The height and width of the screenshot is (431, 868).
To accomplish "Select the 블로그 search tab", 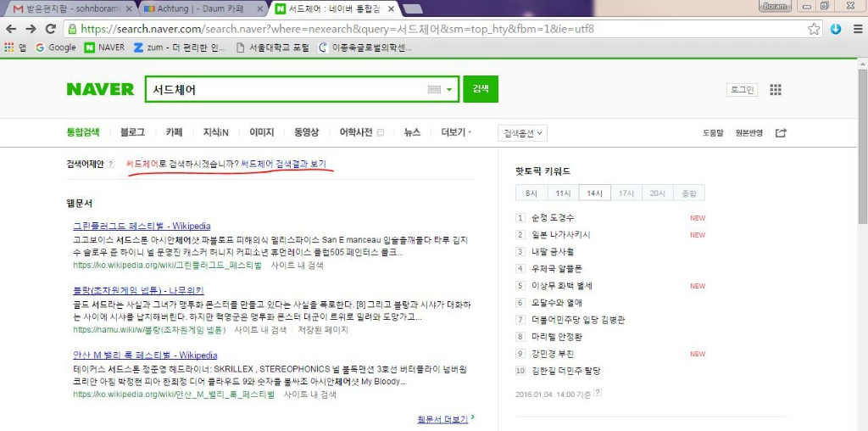I will point(132,132).
